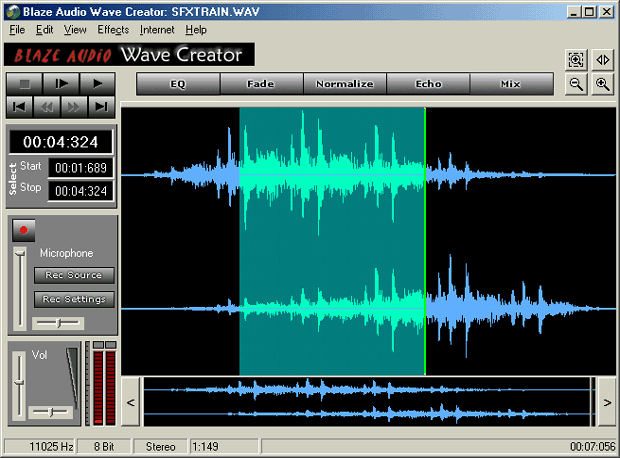Click the 8 Bit status field

coord(104,447)
